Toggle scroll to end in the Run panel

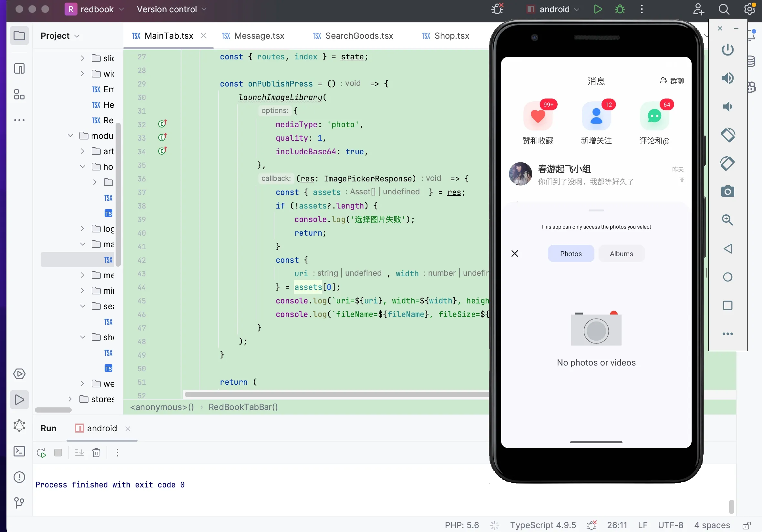click(79, 453)
